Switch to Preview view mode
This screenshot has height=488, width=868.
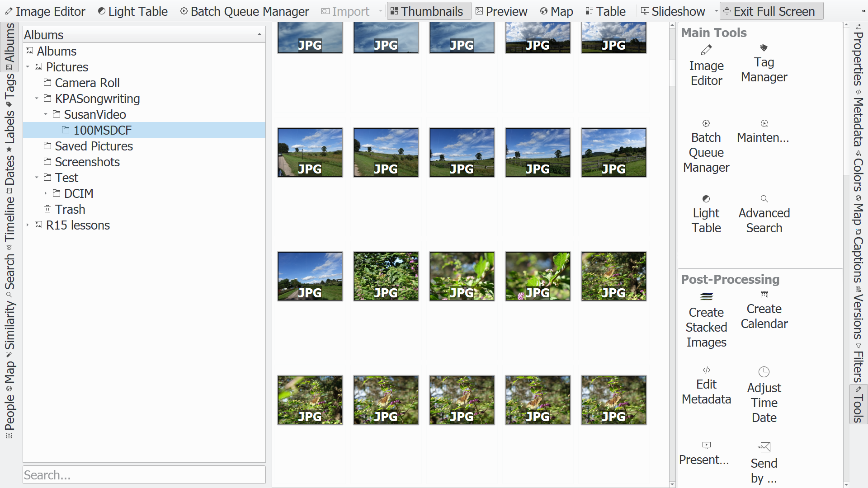pos(501,11)
